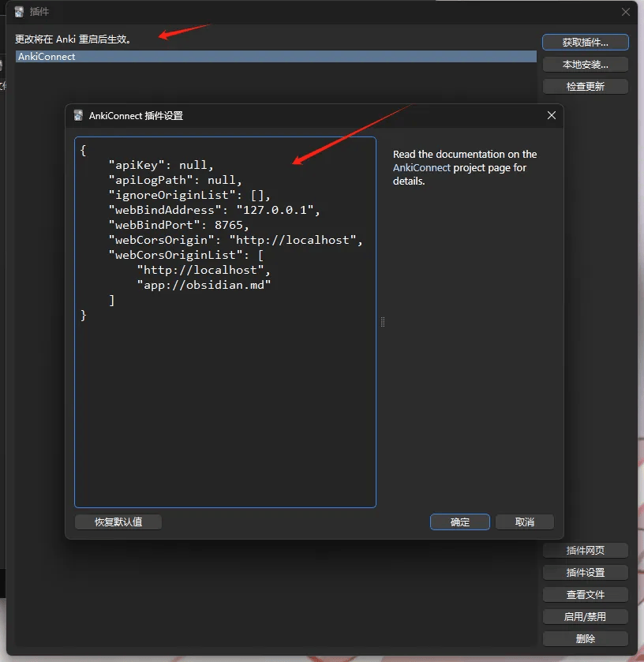This screenshot has height=662, width=644.
Task: Click the "webCorsOrigin": "http://localhost" line
Action: (x=236, y=240)
